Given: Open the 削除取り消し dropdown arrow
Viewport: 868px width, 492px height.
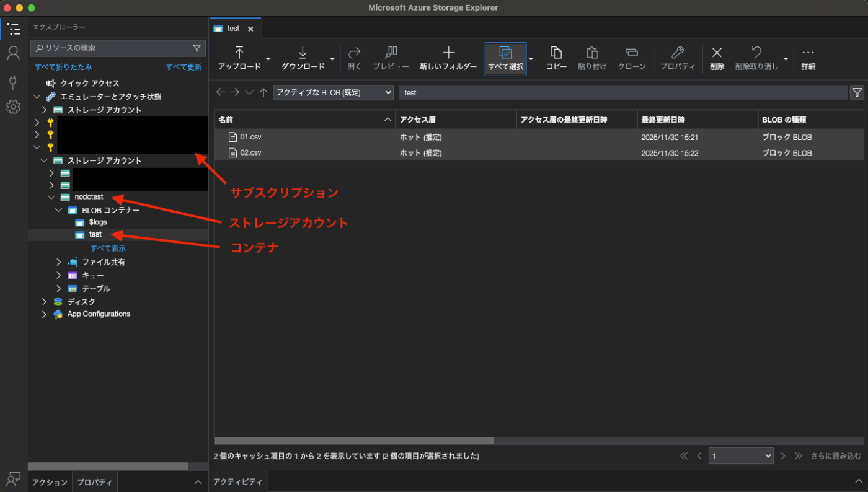Looking at the screenshot, I should pyautogui.click(x=786, y=59).
